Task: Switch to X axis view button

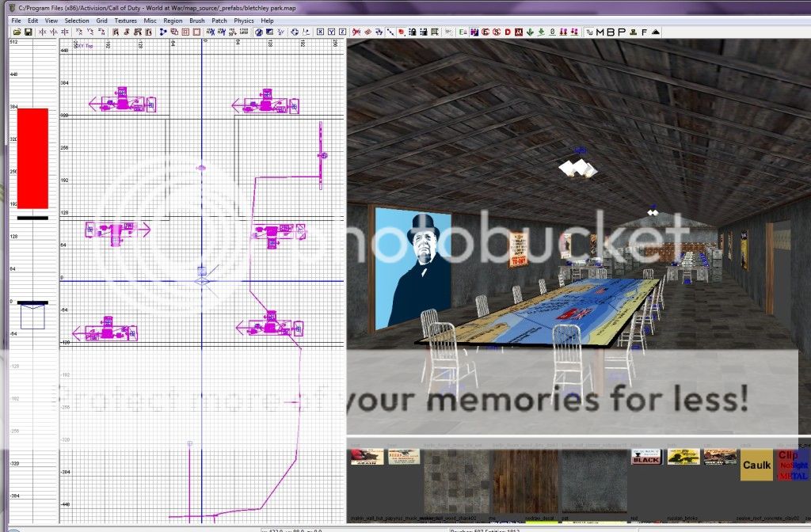Action: pos(320,32)
